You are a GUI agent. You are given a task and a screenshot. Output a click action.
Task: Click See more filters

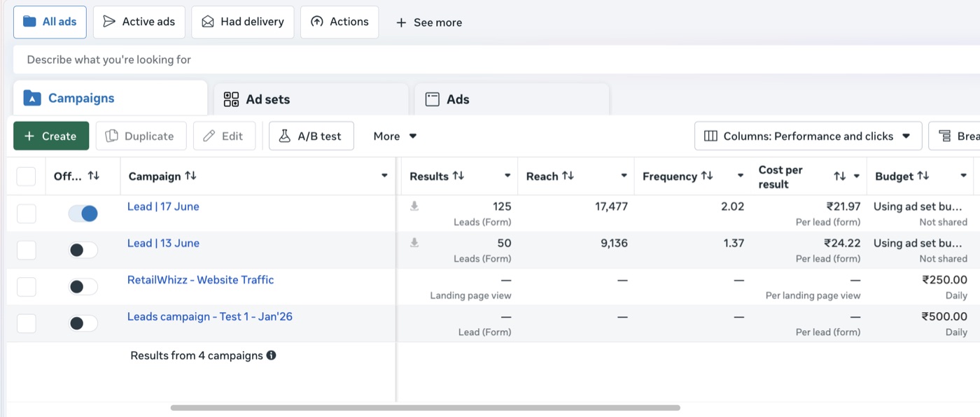point(428,22)
